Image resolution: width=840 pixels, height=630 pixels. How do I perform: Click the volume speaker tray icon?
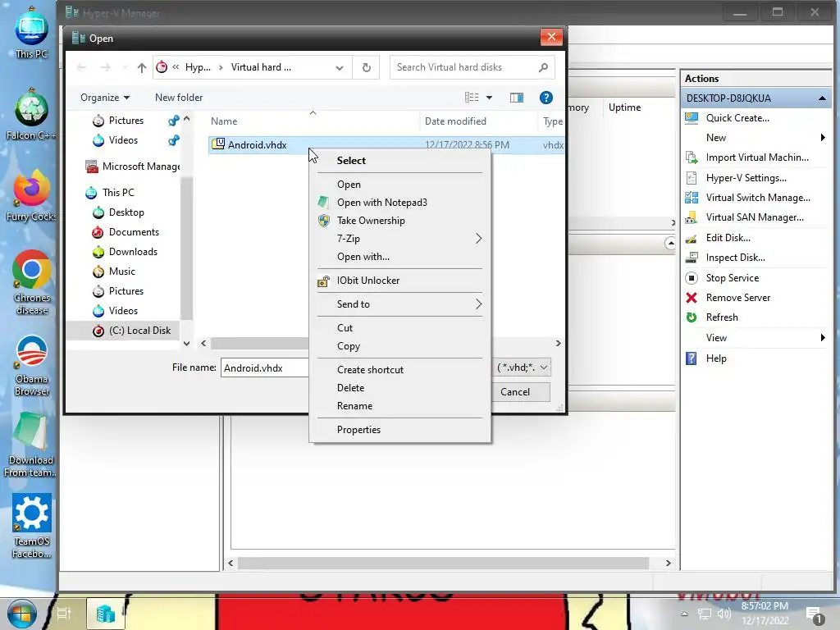(724, 614)
